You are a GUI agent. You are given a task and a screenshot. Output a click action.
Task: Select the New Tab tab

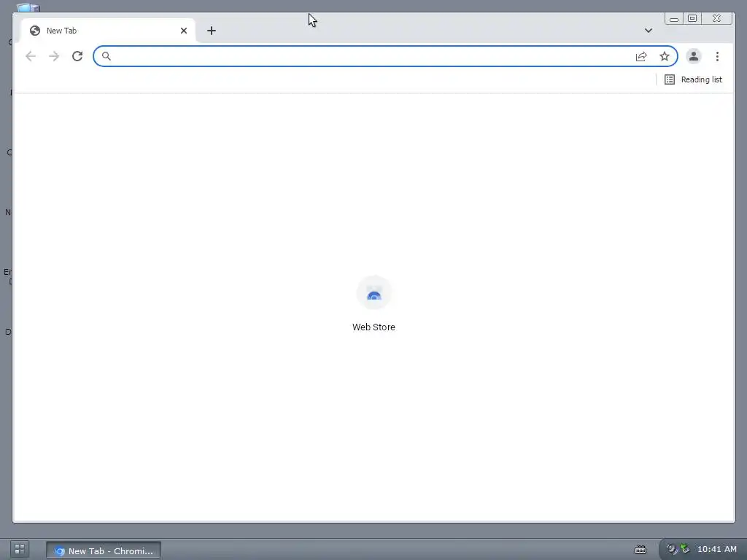[108, 31]
